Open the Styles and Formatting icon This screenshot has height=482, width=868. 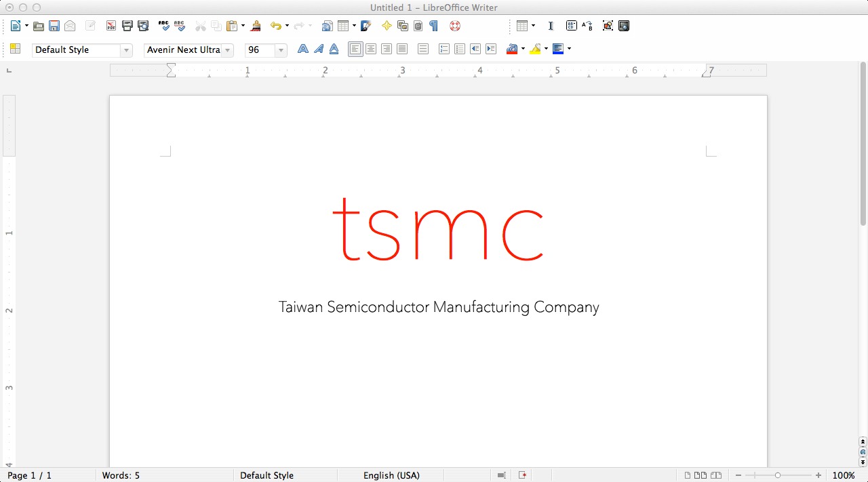click(x=15, y=49)
